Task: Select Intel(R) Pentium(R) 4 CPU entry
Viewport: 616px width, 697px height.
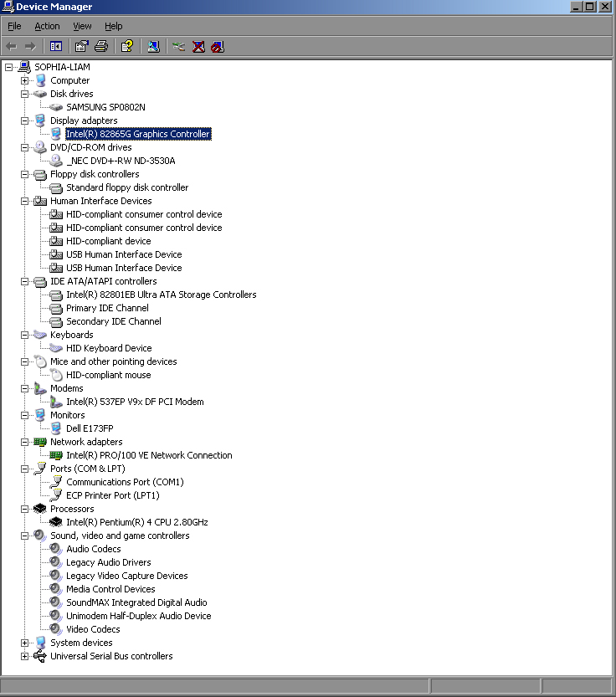Action: tap(137, 522)
